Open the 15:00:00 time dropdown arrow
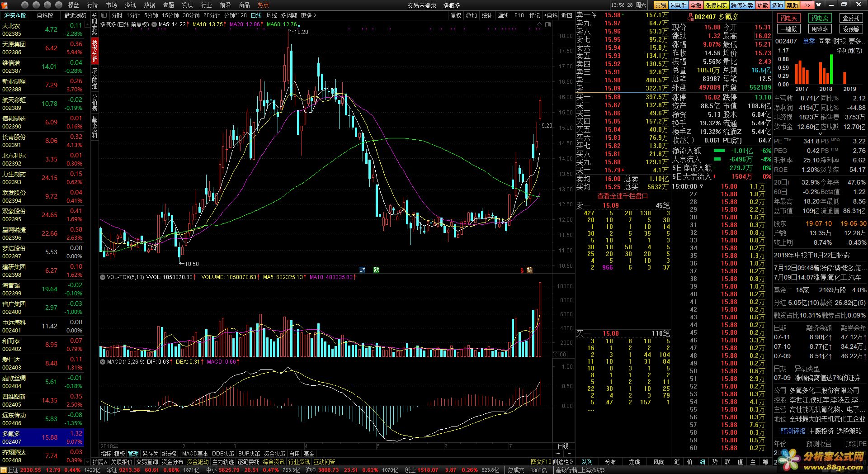This screenshot has width=868, height=474. tap(702, 186)
